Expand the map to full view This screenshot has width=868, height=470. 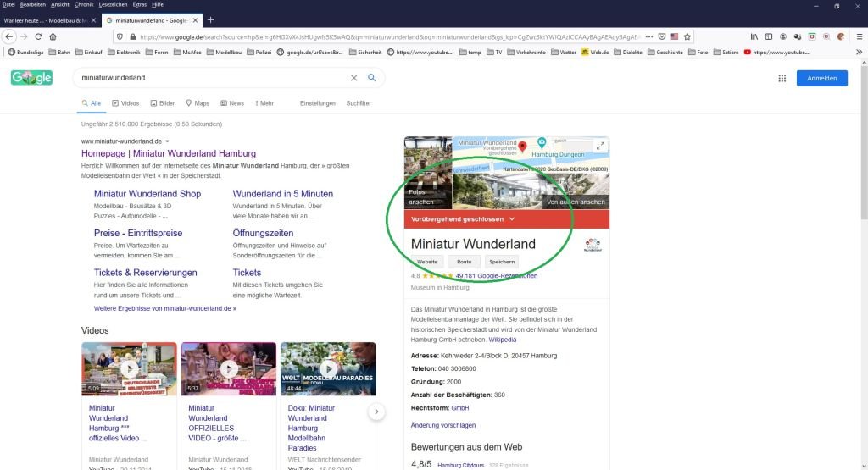point(600,146)
